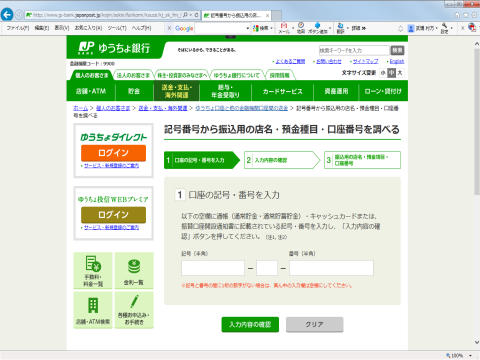
Task: Click the Gmail mail icon in Google toolbar
Action: [x=284, y=28]
